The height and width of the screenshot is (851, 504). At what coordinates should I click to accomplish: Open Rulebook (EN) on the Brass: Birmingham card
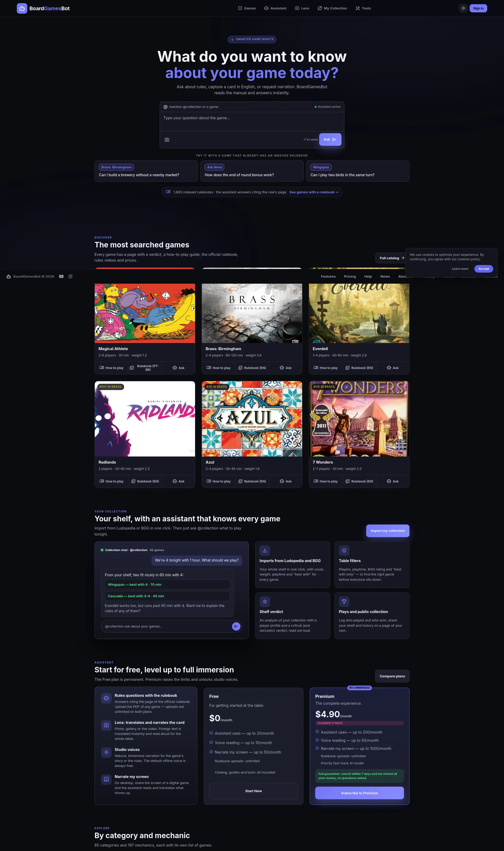pyautogui.click(x=252, y=368)
